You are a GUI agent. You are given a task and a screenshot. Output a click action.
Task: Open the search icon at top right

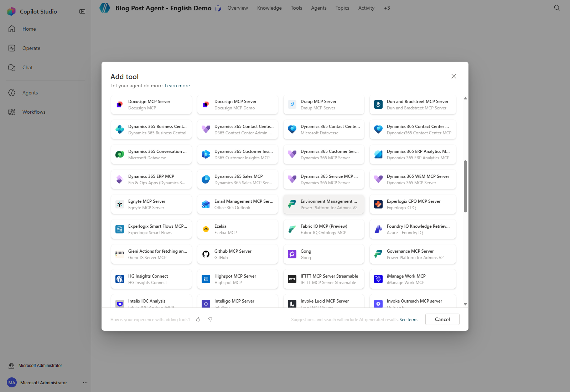pos(557,8)
